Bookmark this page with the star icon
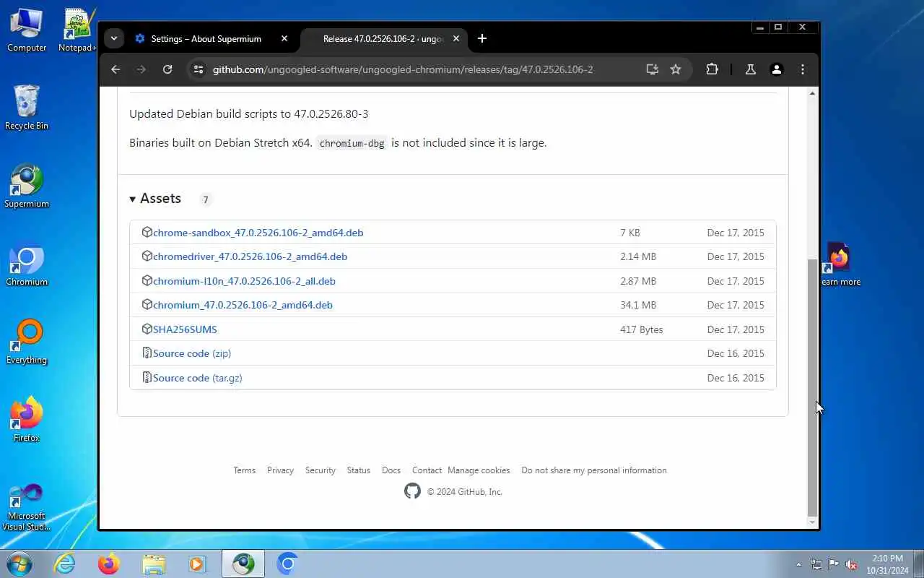This screenshot has width=924, height=578. point(676,69)
